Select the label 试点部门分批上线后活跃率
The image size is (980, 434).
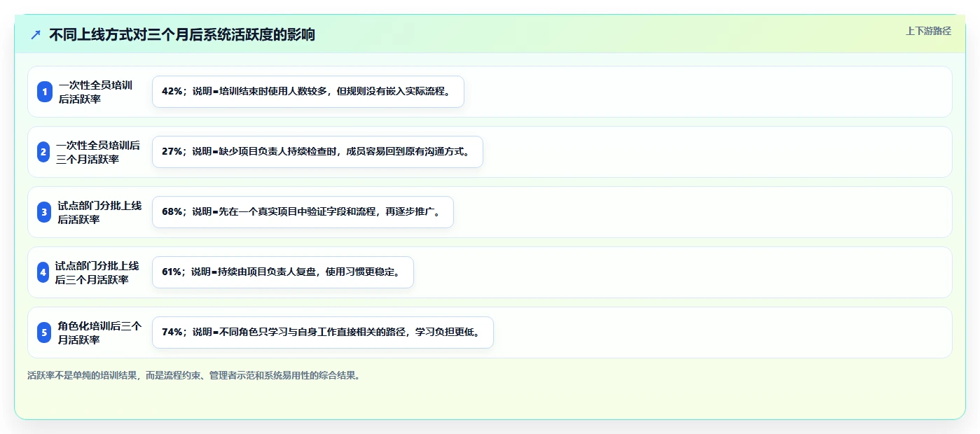[x=99, y=212]
